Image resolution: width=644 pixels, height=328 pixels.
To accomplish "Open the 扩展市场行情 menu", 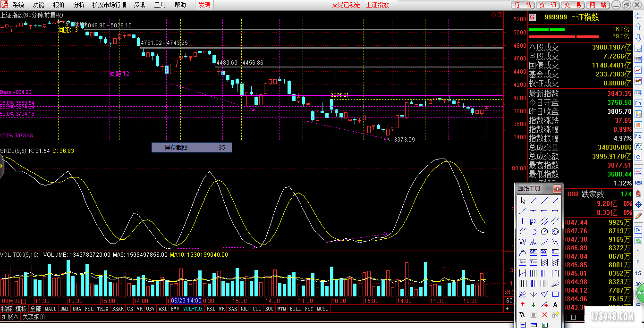I will pos(110,5).
